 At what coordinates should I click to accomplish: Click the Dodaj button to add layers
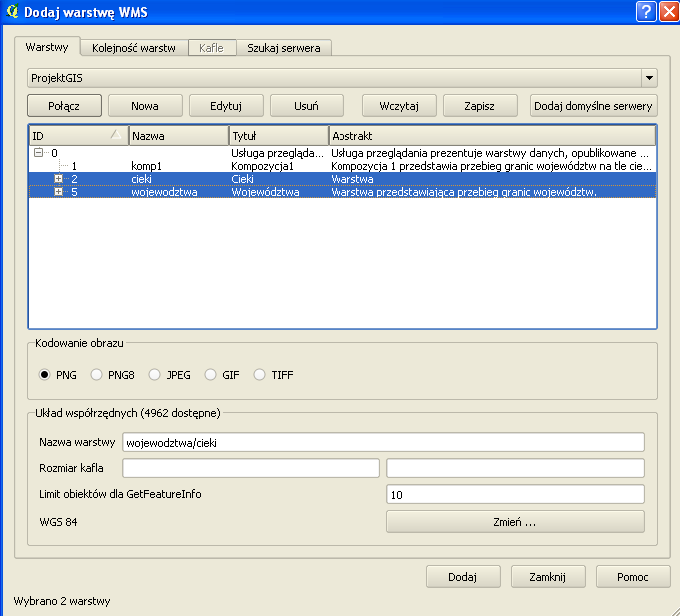463,576
